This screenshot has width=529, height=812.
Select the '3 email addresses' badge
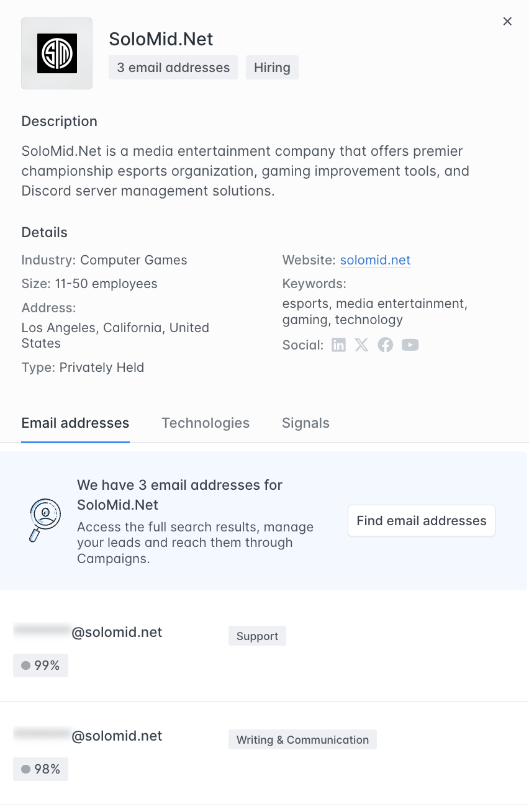(173, 67)
